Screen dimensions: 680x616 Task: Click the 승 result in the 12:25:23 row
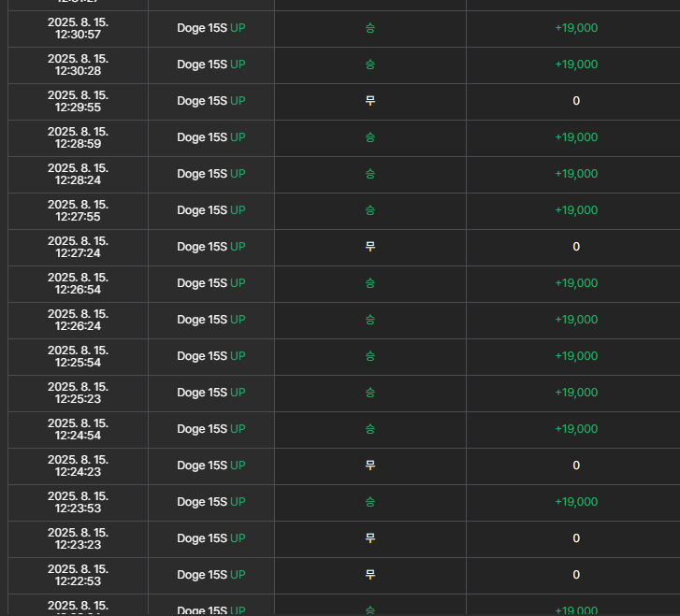(x=369, y=393)
